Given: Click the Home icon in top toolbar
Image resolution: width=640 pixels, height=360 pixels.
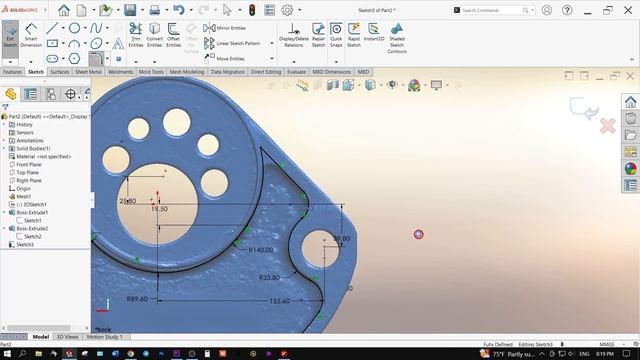Looking at the screenshot, I should click(64, 10).
